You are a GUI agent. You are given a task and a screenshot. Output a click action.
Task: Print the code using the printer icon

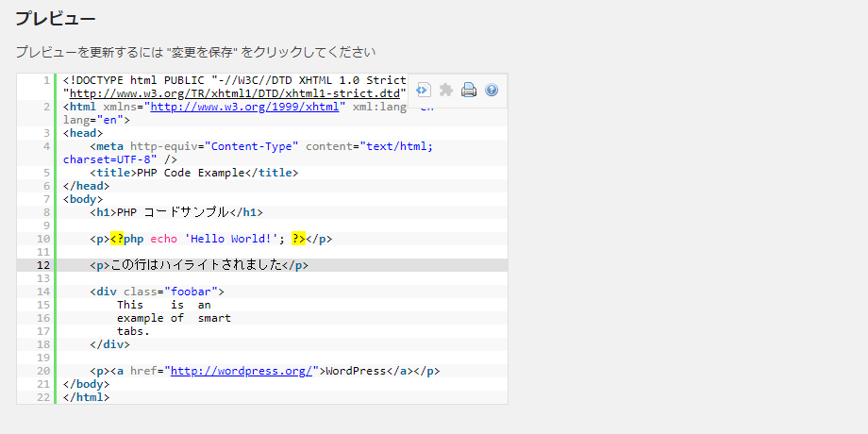click(469, 91)
